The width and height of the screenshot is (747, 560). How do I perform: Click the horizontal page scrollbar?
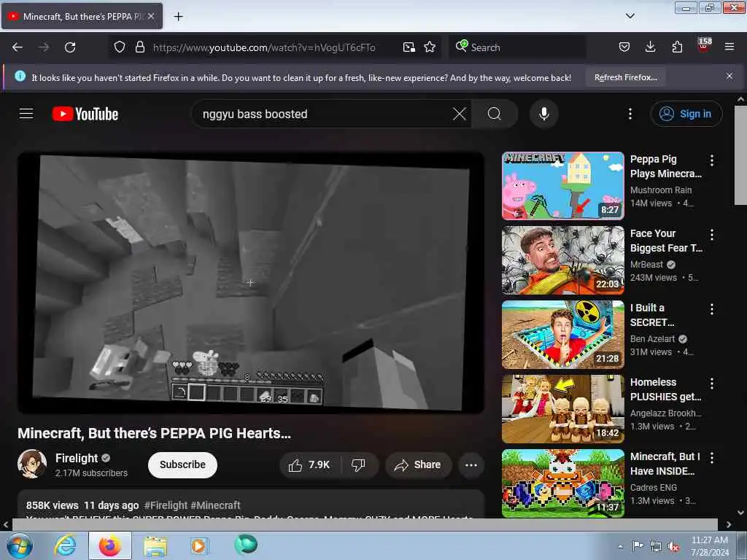pyautogui.click(x=365, y=524)
